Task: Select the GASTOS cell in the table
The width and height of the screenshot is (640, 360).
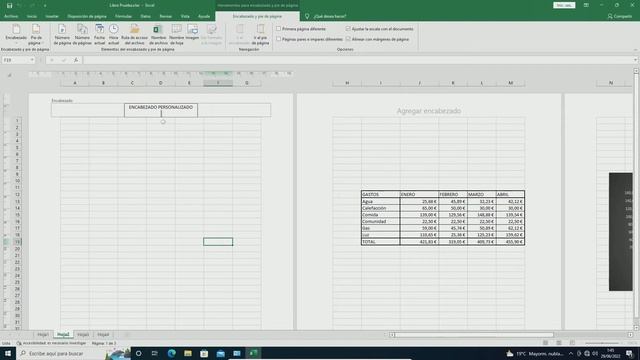Action: 380,194
